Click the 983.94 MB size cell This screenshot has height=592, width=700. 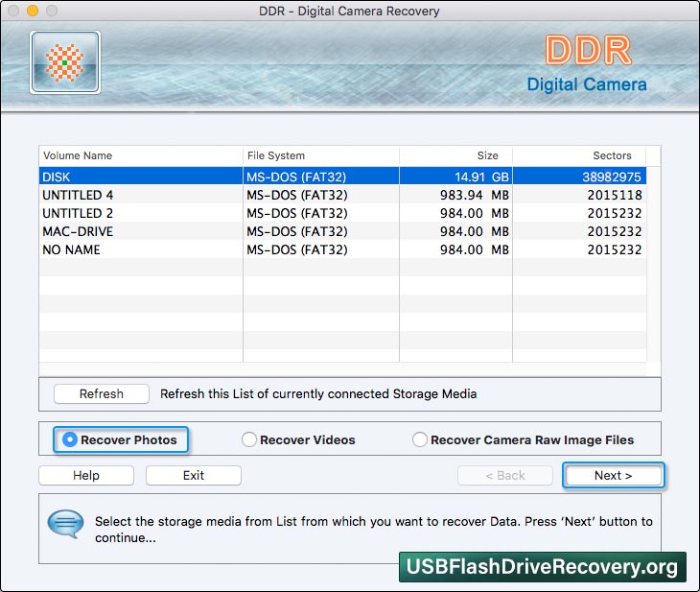point(455,195)
